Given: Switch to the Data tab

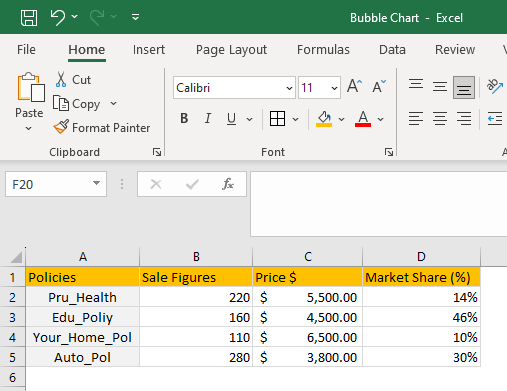Looking at the screenshot, I should coord(392,50).
